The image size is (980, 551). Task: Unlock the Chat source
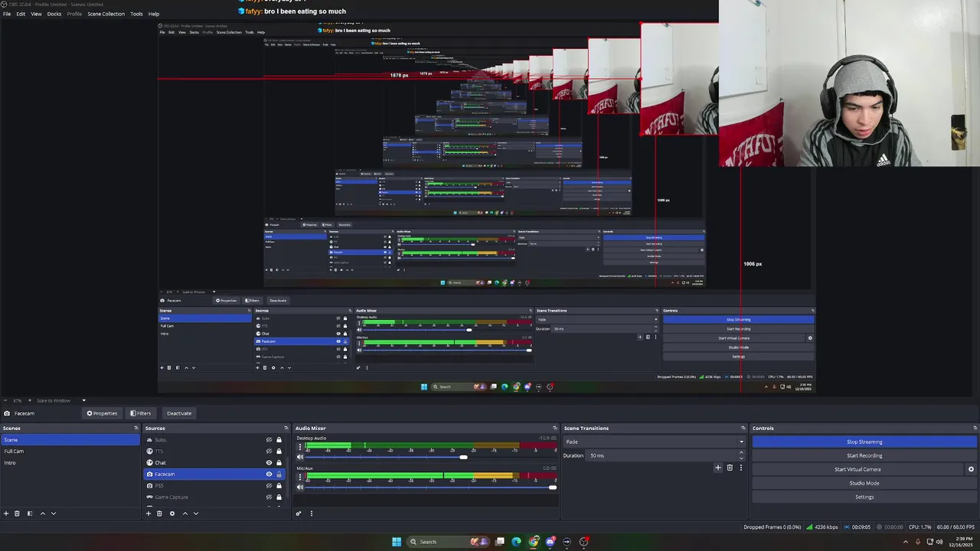tap(279, 463)
